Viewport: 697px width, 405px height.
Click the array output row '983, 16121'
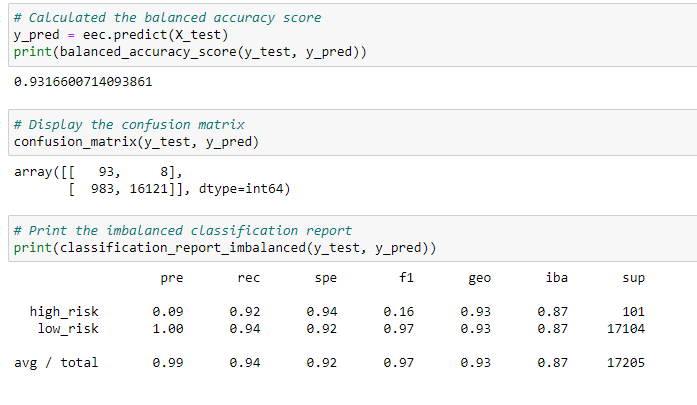click(x=179, y=189)
